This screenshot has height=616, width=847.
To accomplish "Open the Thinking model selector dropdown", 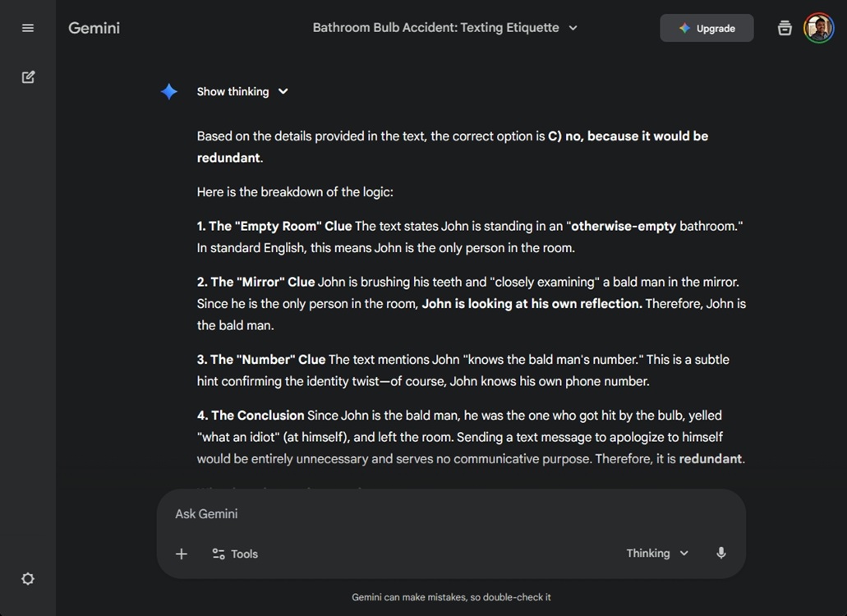I will tap(657, 554).
